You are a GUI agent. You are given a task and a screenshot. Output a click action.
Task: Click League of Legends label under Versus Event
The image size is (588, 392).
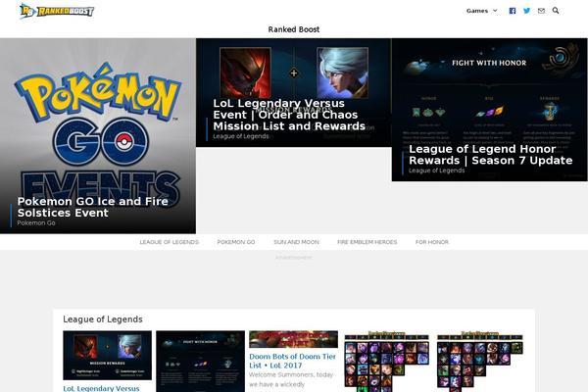[241, 136]
